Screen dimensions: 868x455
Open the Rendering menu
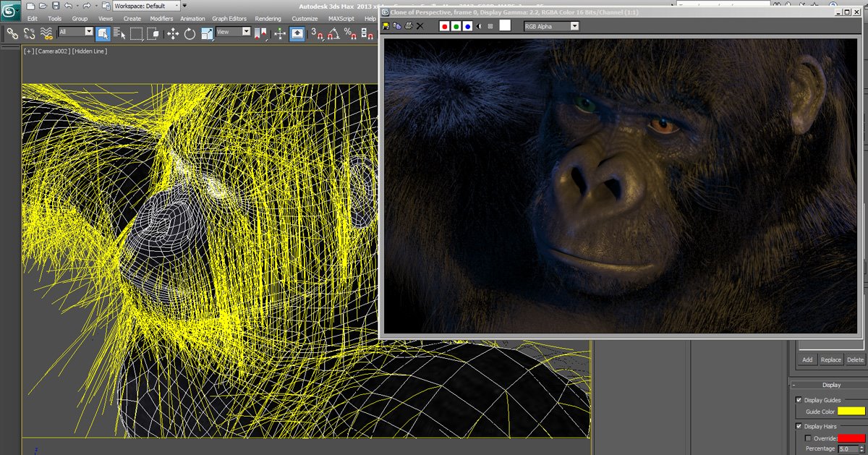pyautogui.click(x=268, y=19)
